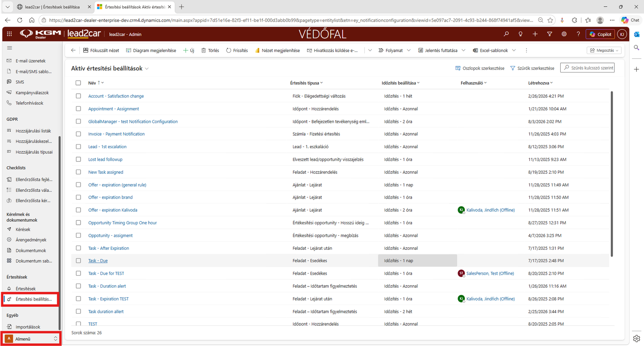644x346 pixels.
Task: Open the settings gear in the header
Action: tap(564, 34)
